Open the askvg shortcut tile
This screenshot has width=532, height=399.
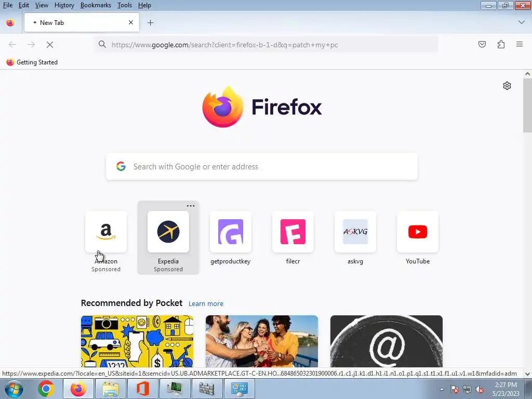355,237
